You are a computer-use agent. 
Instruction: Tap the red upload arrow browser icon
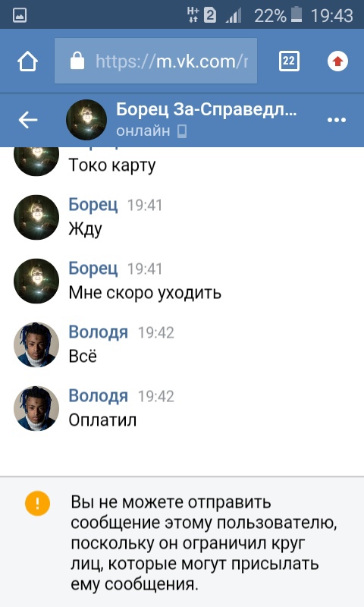point(337,61)
